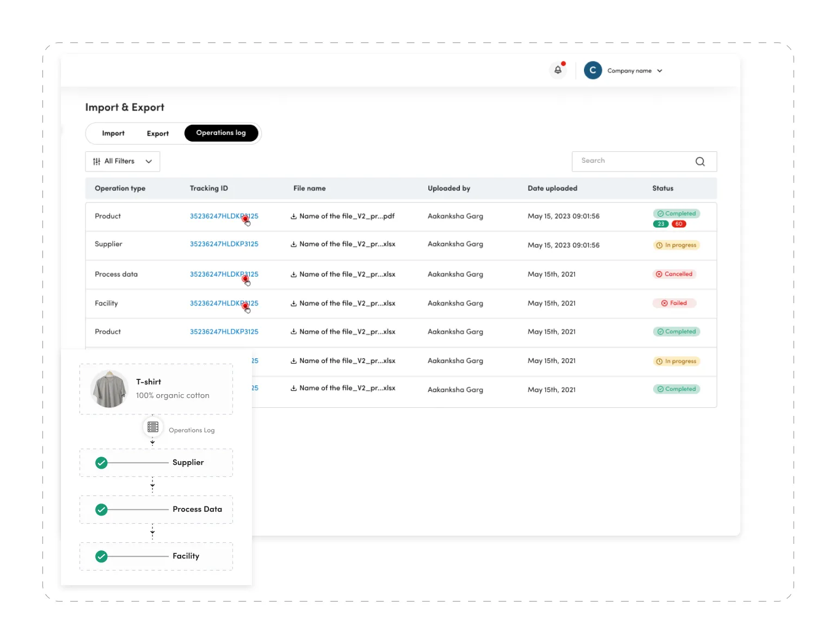Select the Process Data step label

197,510
